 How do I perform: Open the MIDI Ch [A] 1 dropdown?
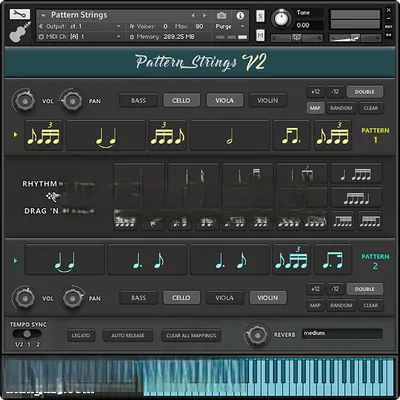(x=79, y=36)
